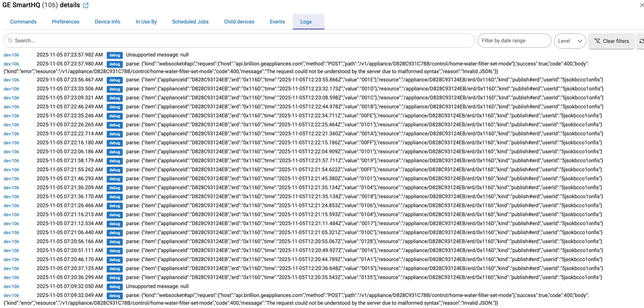Click dev:106 link on 07:23:57.980 entry
This screenshot has width=644, height=308.
click(x=11, y=64)
